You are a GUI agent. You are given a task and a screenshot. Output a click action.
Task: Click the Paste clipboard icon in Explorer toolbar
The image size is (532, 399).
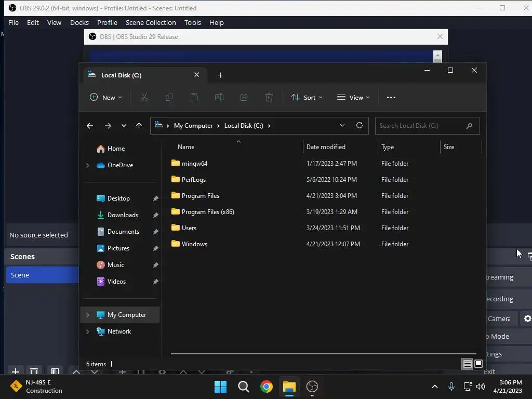click(x=194, y=97)
